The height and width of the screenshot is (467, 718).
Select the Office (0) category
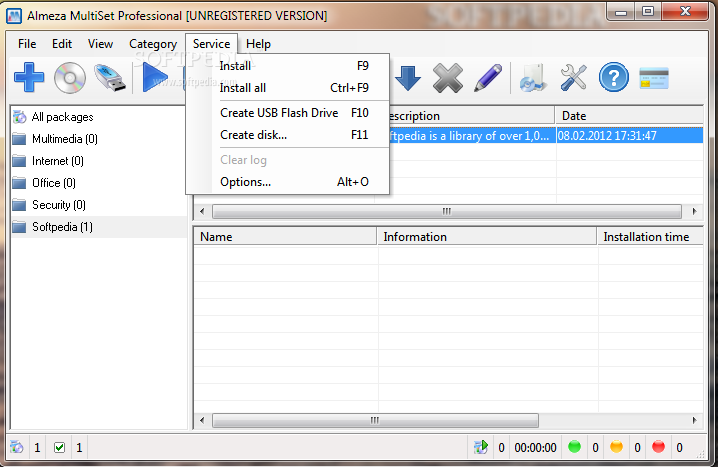[x=54, y=183]
